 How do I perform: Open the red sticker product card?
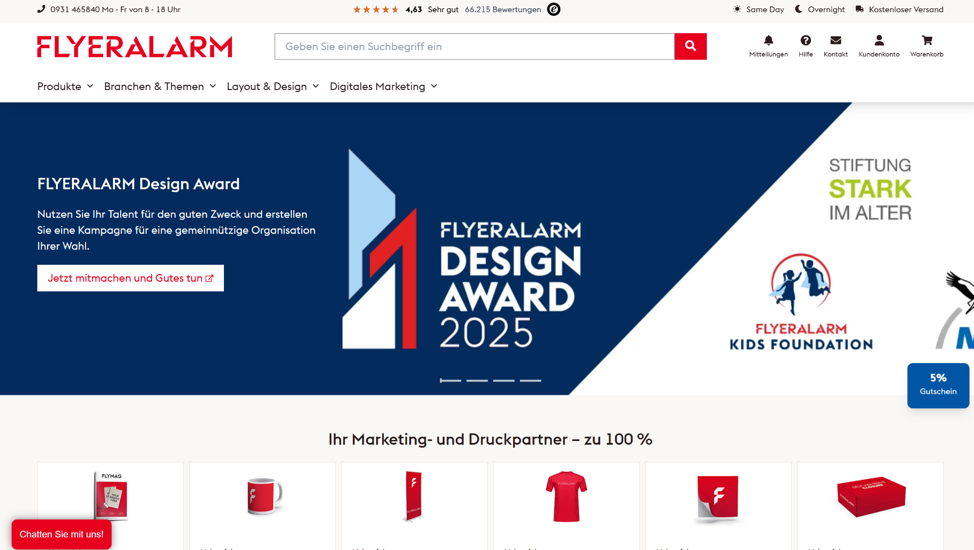pos(718,506)
